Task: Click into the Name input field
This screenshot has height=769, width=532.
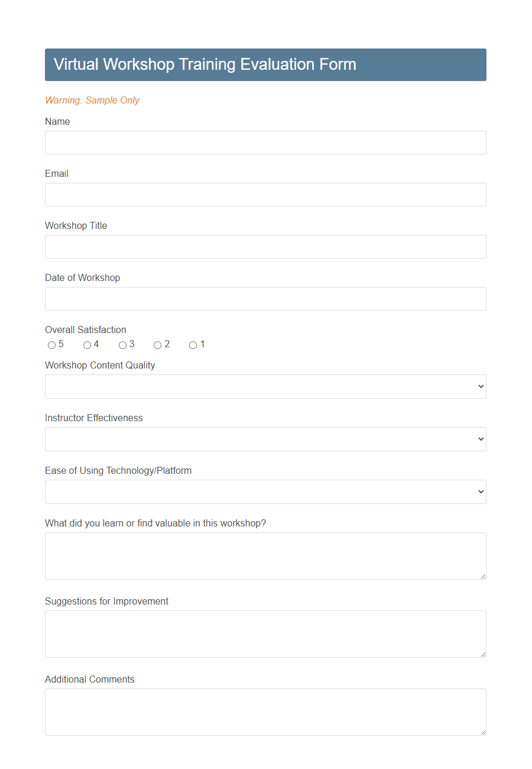Action: click(265, 143)
